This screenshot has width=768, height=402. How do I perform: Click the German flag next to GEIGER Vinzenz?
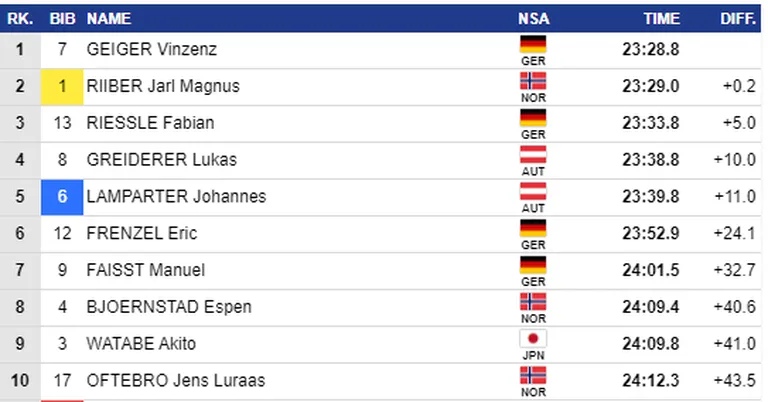(533, 44)
